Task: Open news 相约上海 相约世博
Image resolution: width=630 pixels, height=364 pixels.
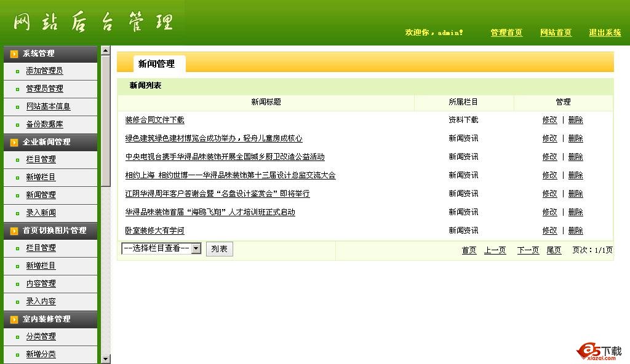Action: tap(230, 175)
